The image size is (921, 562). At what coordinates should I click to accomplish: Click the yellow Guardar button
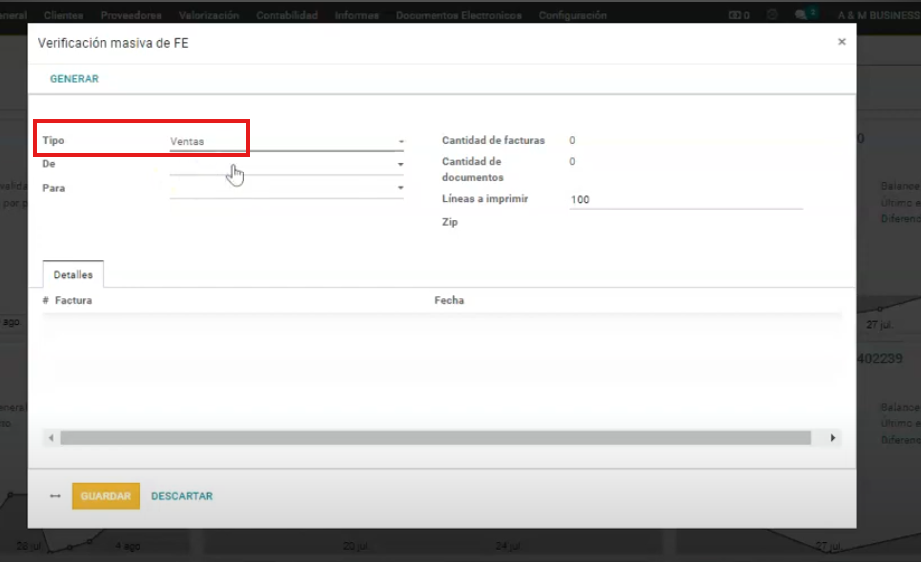pyautogui.click(x=106, y=496)
